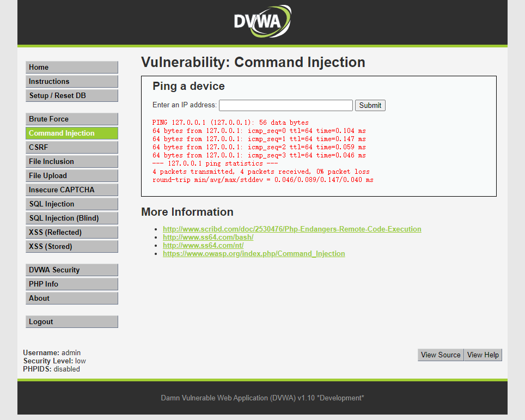Go to XSS (Reflected) page
Image resolution: width=525 pixels, height=420 pixels.
[71, 233]
